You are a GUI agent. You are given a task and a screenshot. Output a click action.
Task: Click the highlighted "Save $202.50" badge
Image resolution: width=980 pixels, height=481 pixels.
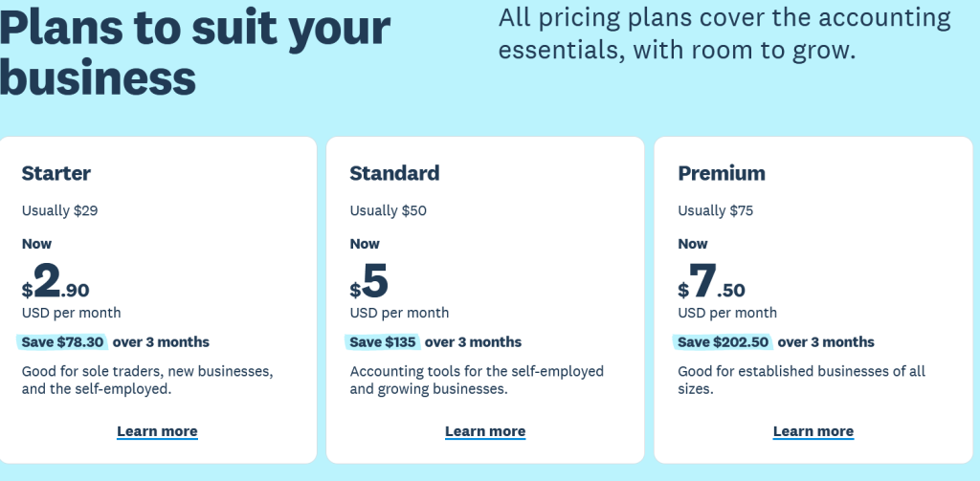point(723,342)
